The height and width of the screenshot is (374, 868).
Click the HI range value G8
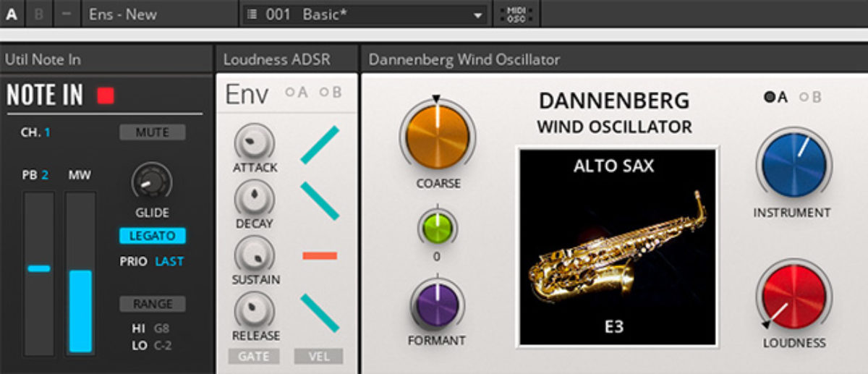coord(161,328)
